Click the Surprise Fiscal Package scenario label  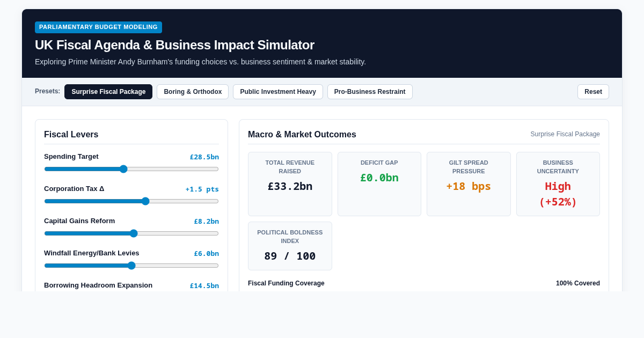565,134
